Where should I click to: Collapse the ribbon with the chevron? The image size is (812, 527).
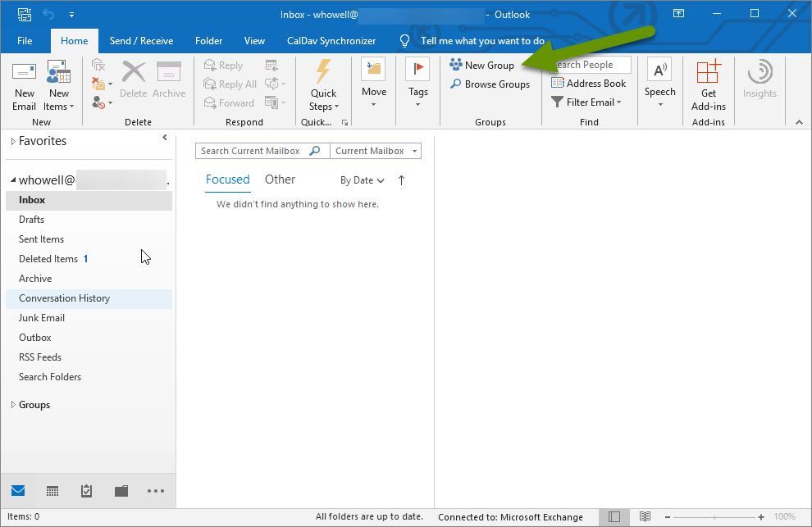point(798,121)
